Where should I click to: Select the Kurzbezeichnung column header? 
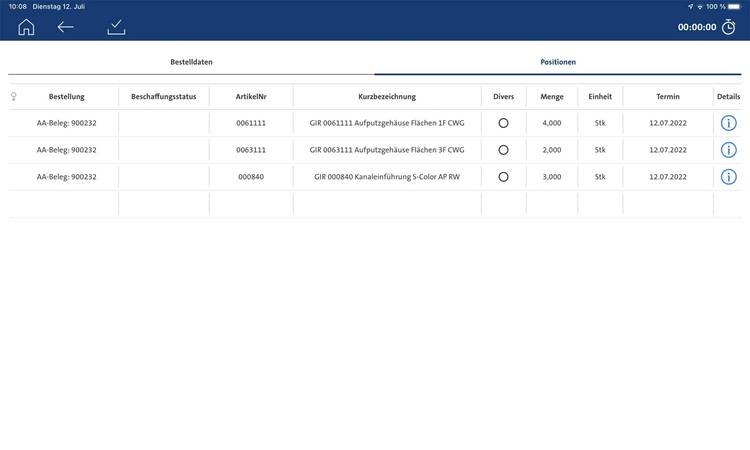point(386,97)
